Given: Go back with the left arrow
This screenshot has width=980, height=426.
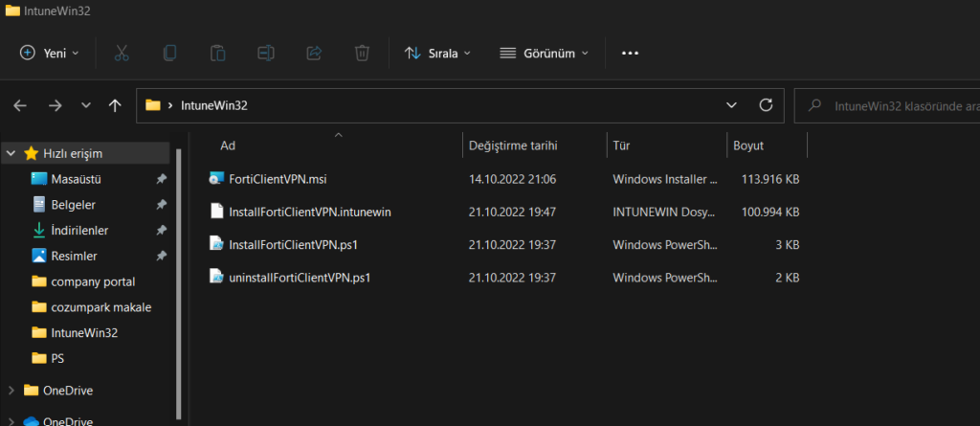Looking at the screenshot, I should pyautogui.click(x=20, y=105).
